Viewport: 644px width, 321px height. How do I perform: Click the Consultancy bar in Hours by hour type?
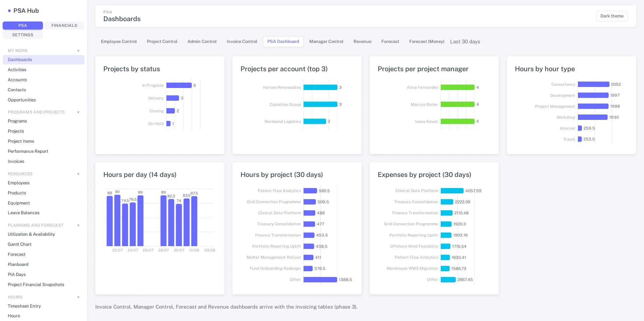click(x=594, y=84)
